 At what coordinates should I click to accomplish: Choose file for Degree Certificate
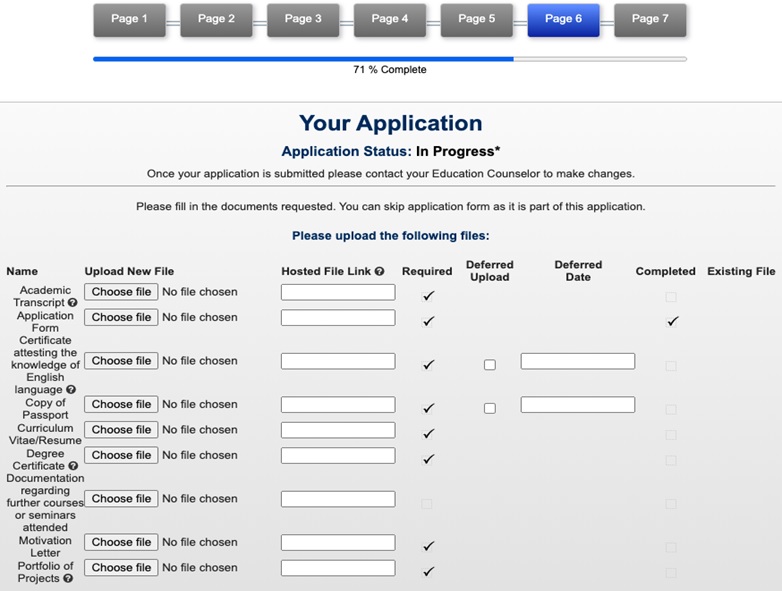(121, 455)
